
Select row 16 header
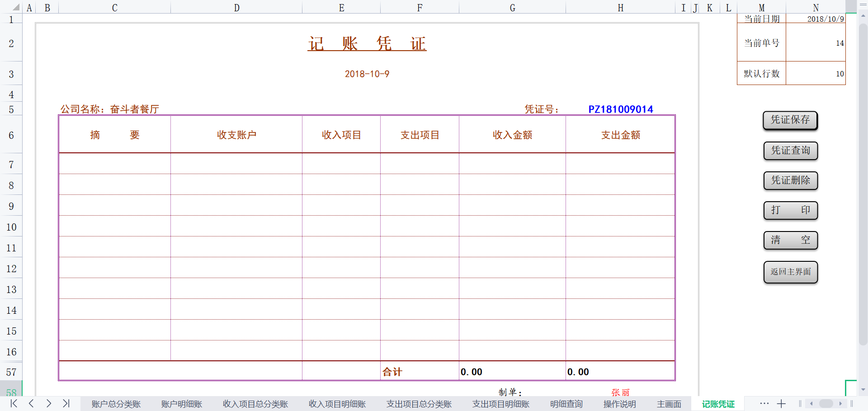[11, 352]
